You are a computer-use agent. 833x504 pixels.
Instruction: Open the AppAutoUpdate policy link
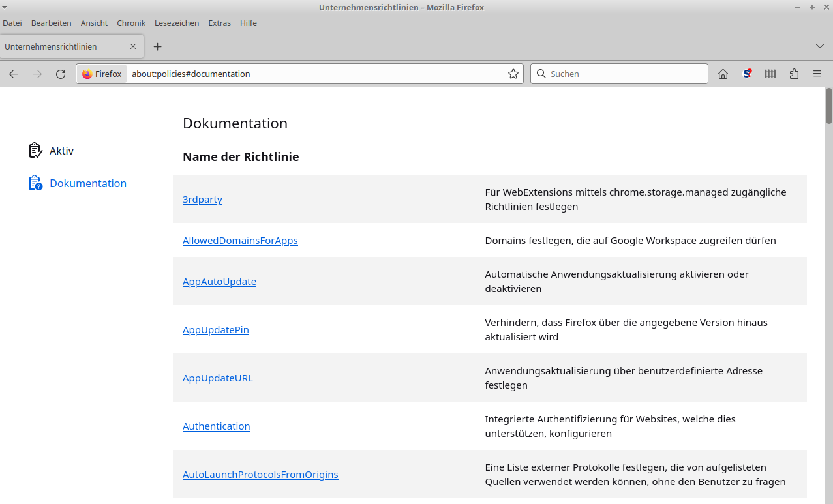coord(219,282)
